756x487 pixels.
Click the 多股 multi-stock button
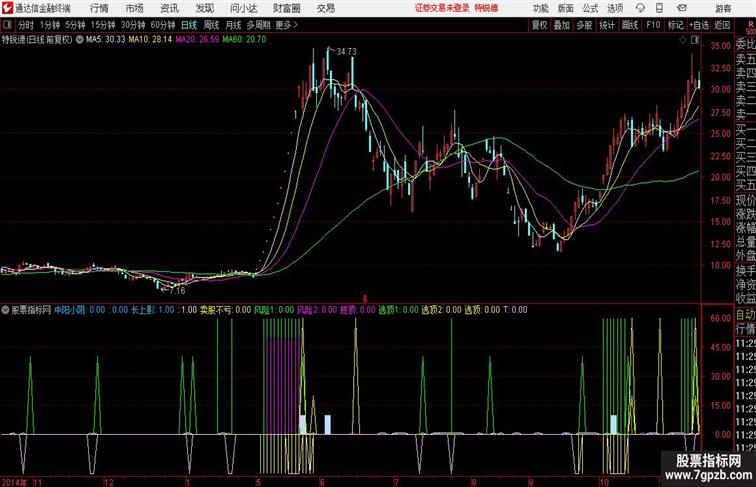[x=584, y=25]
